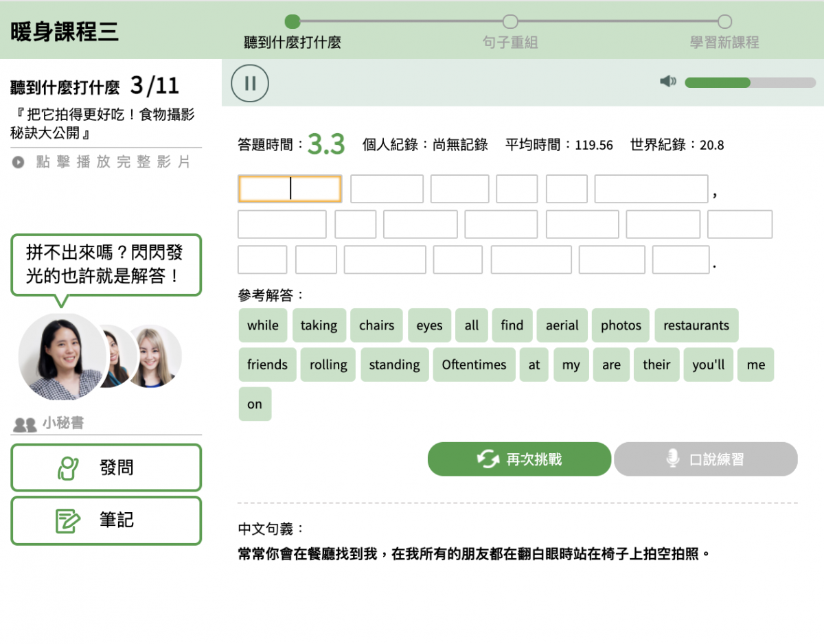Click the average time 119.56
Screen dimensions: 824x644
click(594, 145)
